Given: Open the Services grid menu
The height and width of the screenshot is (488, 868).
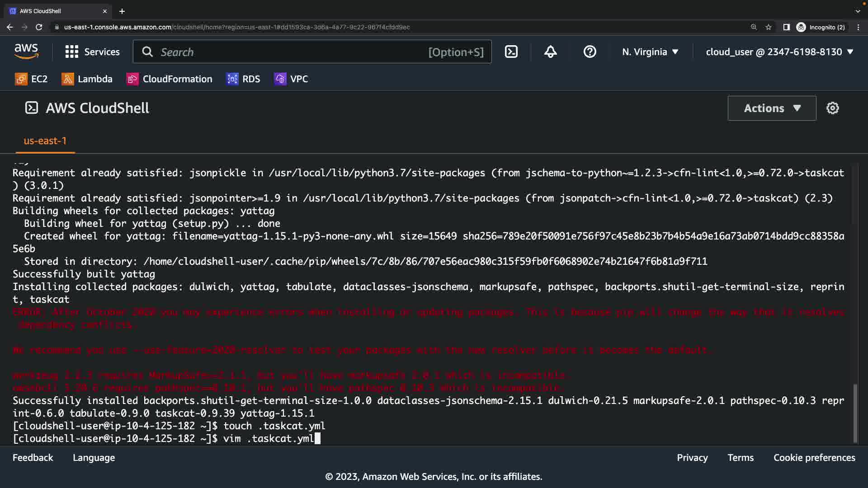Looking at the screenshot, I should (92, 52).
